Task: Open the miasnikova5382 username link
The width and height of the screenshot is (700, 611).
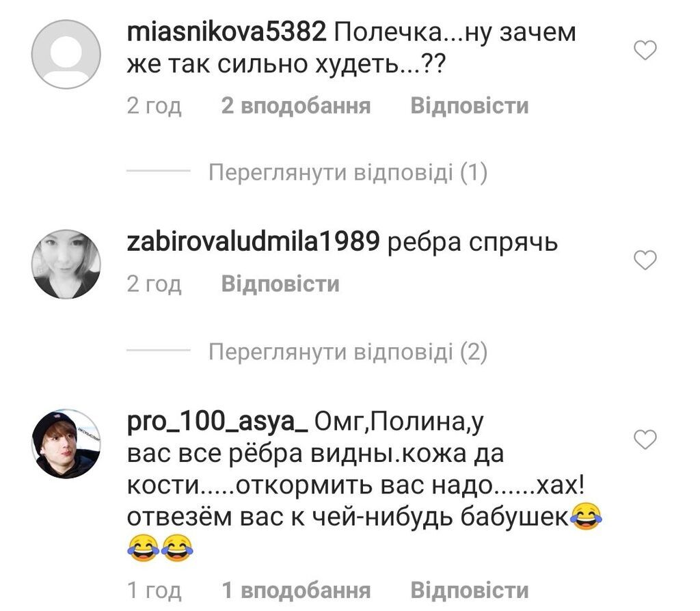Action: 226,33
